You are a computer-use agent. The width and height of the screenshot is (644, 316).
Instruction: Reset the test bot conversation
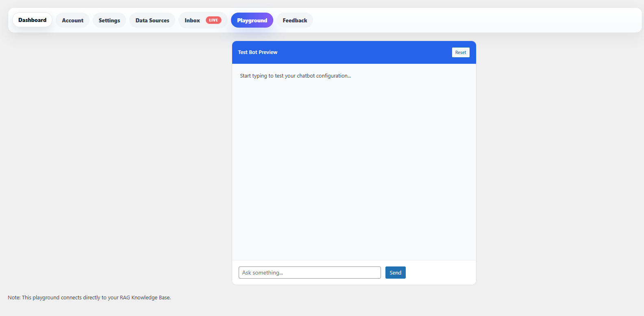click(461, 52)
